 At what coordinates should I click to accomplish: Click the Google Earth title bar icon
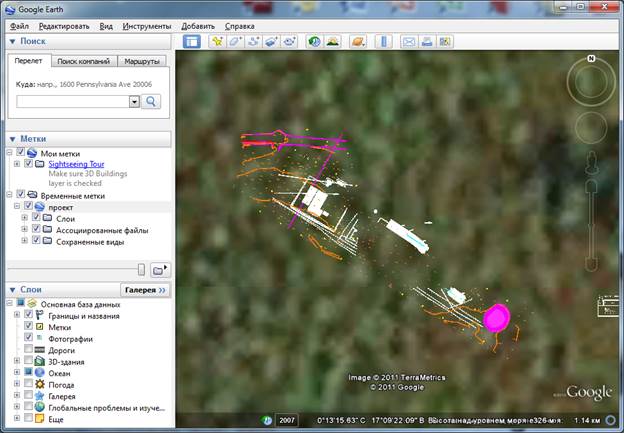pos(10,9)
